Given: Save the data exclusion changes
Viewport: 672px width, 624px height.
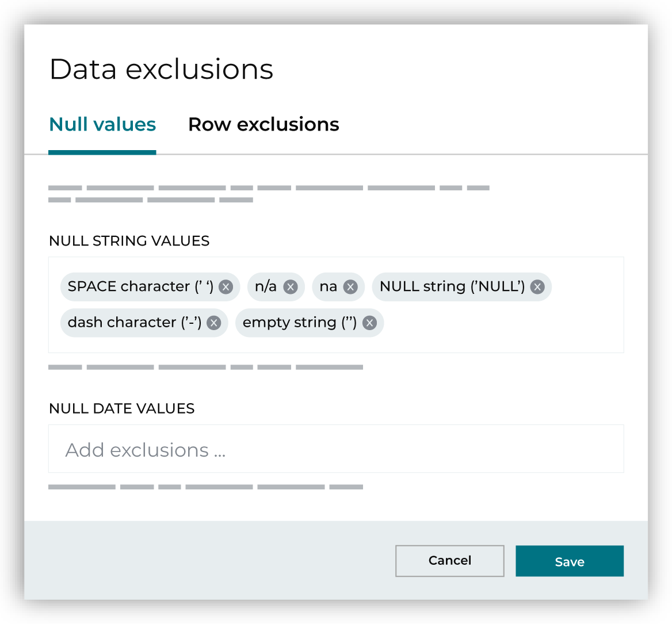Looking at the screenshot, I should click(570, 561).
